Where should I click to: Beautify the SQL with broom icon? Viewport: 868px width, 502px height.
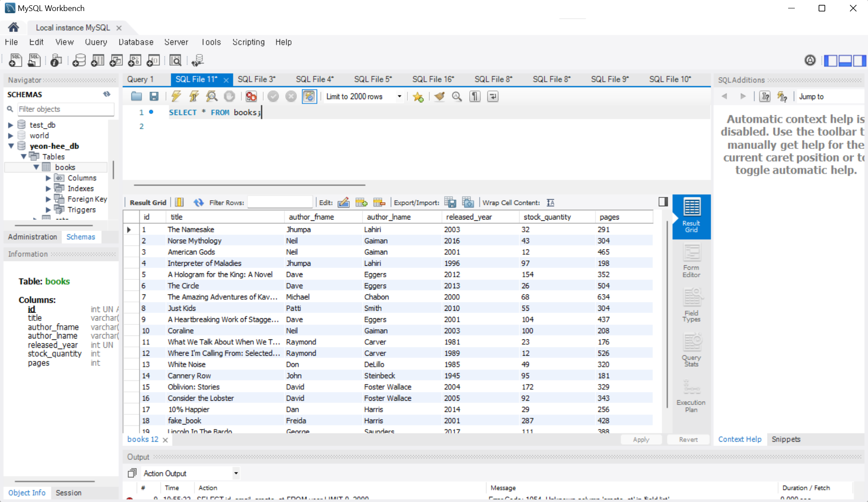click(x=439, y=97)
